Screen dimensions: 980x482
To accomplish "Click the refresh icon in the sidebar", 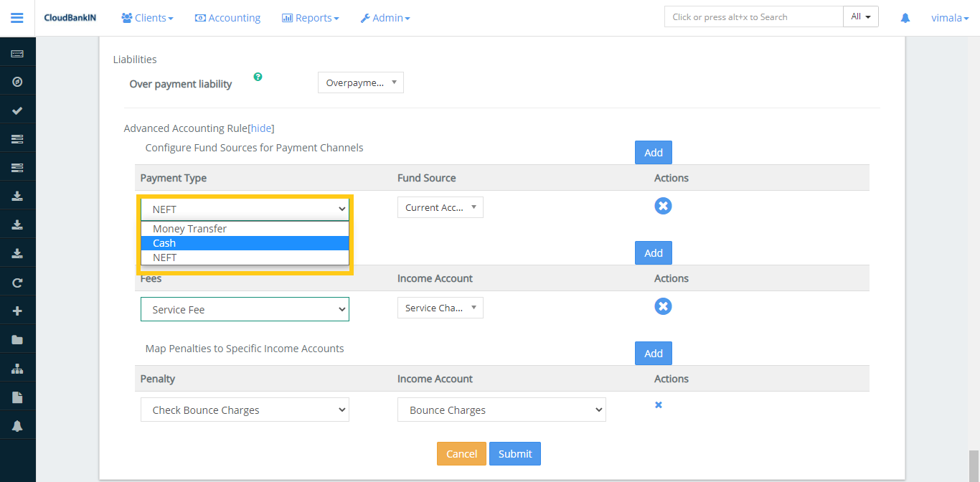I will coord(17,282).
